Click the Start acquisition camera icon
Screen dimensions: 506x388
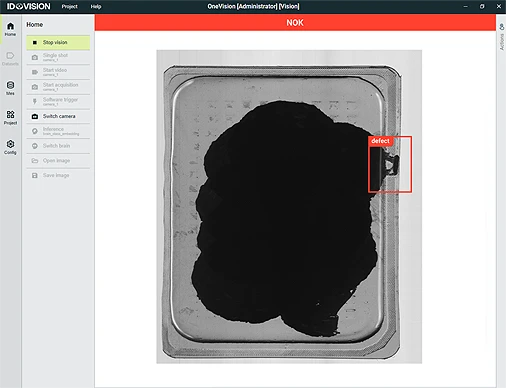(35, 87)
